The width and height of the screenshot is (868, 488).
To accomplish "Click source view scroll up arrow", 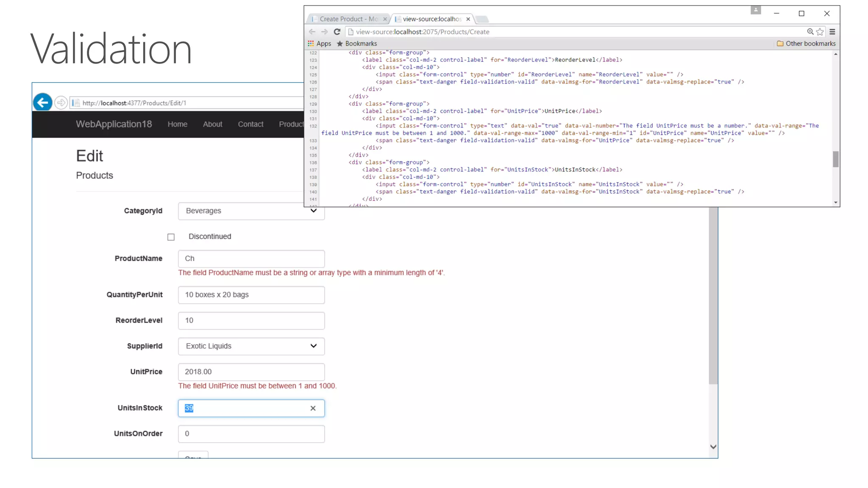I will (835, 54).
